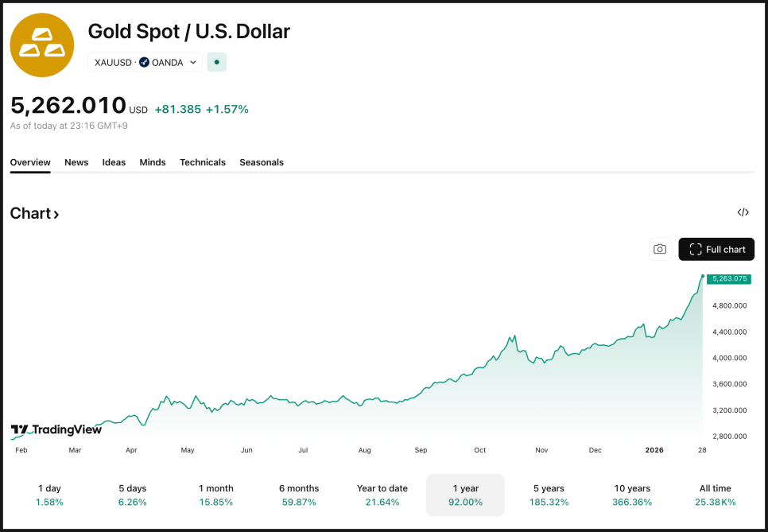This screenshot has height=532, width=768.
Task: Switch to the 5 years range
Action: (x=549, y=495)
